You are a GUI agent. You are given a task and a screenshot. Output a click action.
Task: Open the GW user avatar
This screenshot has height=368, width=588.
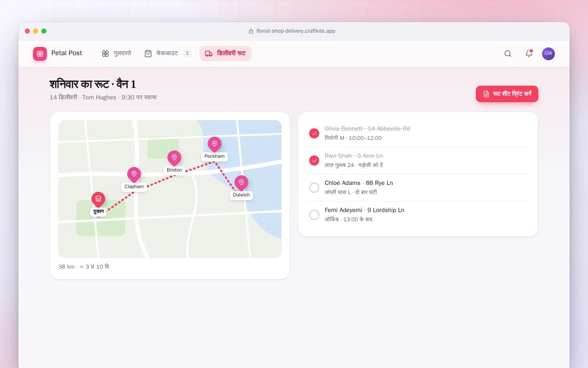click(x=548, y=53)
